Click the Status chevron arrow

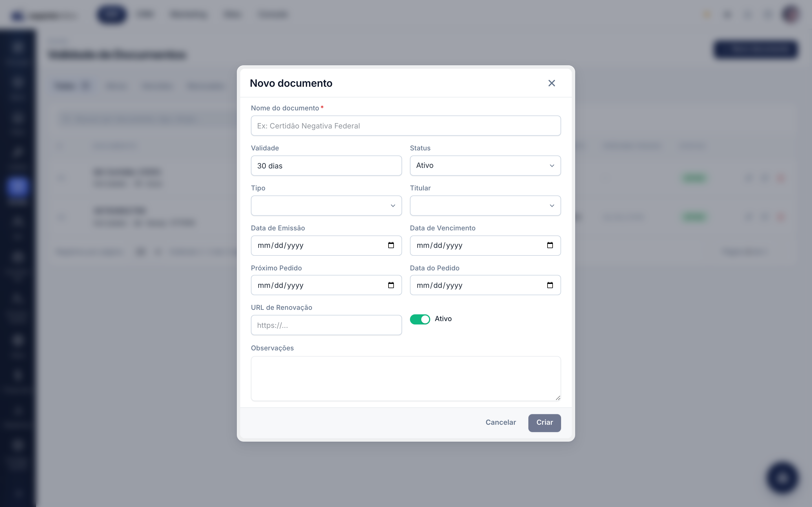(x=552, y=166)
